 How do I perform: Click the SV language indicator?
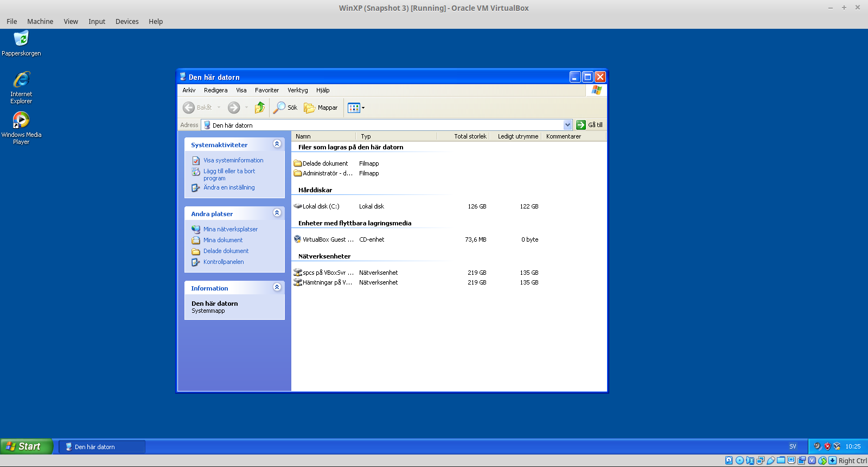click(793, 446)
